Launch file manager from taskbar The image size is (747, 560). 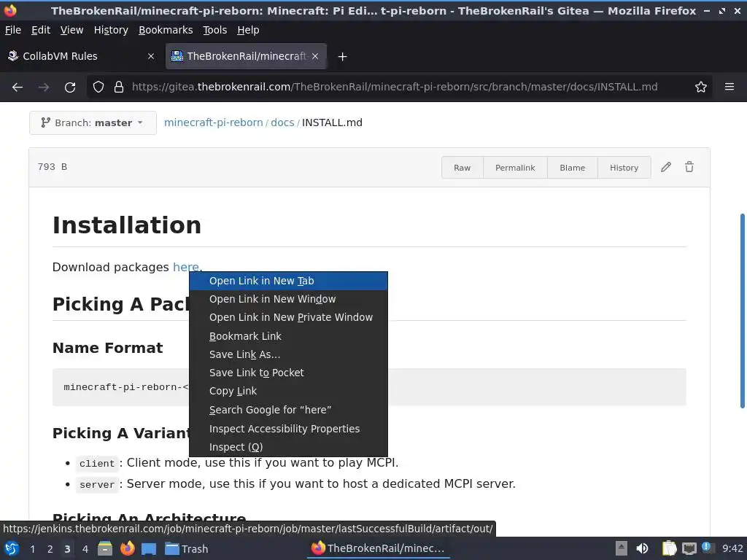105,548
